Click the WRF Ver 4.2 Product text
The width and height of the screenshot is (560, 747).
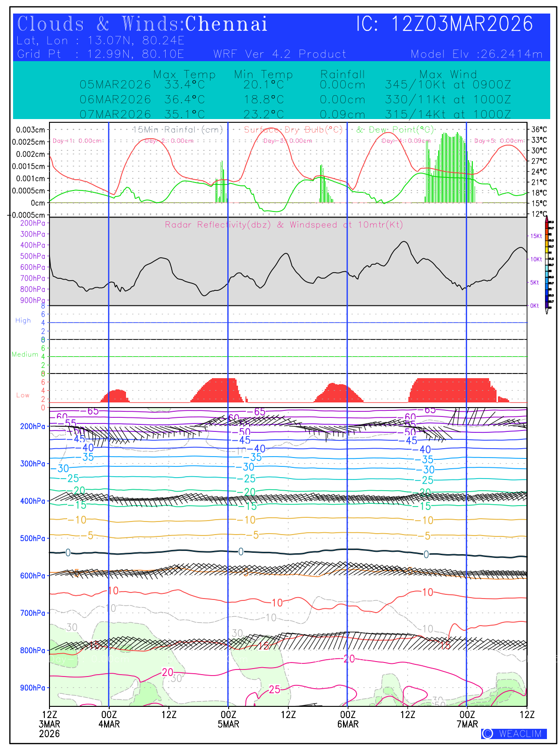tap(280, 54)
